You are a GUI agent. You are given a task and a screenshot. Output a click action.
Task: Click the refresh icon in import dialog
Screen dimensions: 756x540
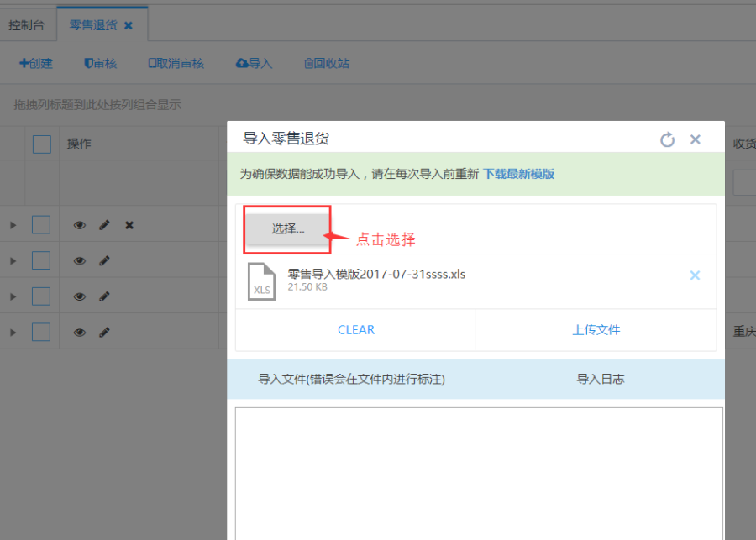click(667, 139)
